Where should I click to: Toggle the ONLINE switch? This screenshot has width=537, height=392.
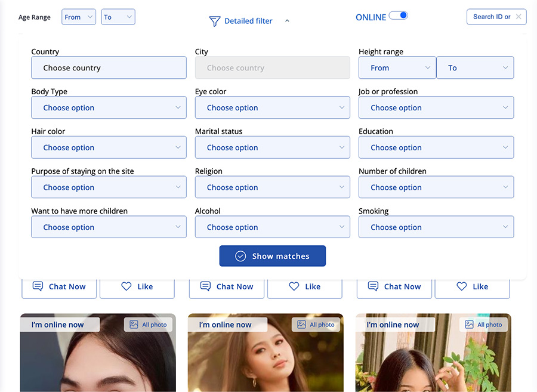coord(399,16)
